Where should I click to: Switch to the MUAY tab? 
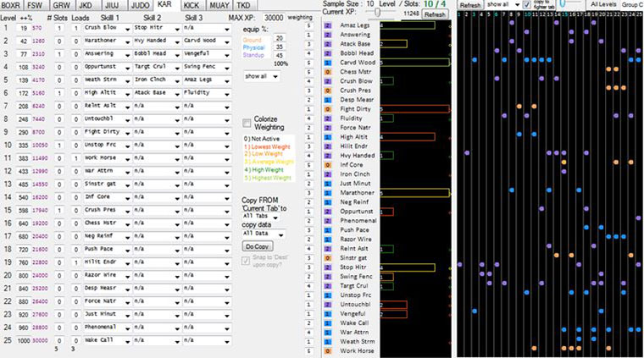point(219,5)
